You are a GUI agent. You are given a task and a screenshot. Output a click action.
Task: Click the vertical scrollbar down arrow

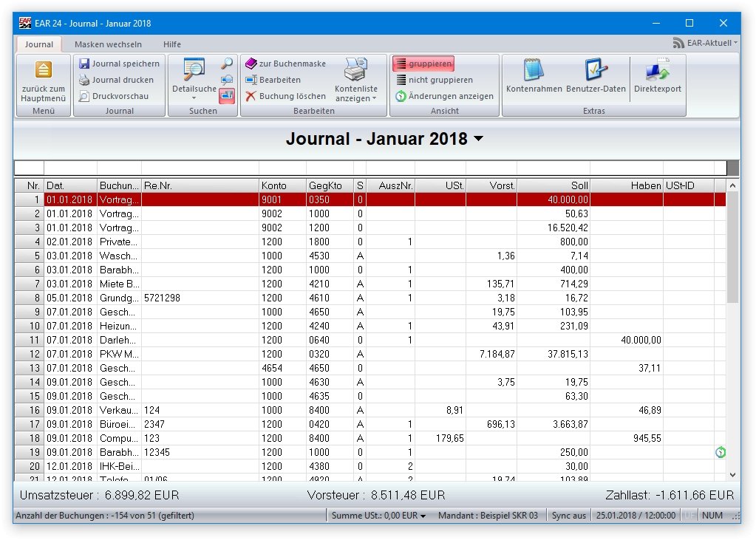732,475
